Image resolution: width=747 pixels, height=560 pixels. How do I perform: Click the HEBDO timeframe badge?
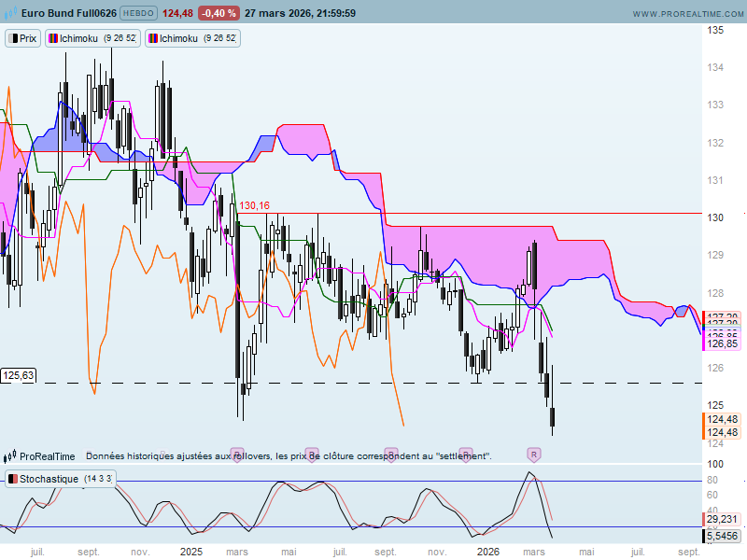[139, 13]
